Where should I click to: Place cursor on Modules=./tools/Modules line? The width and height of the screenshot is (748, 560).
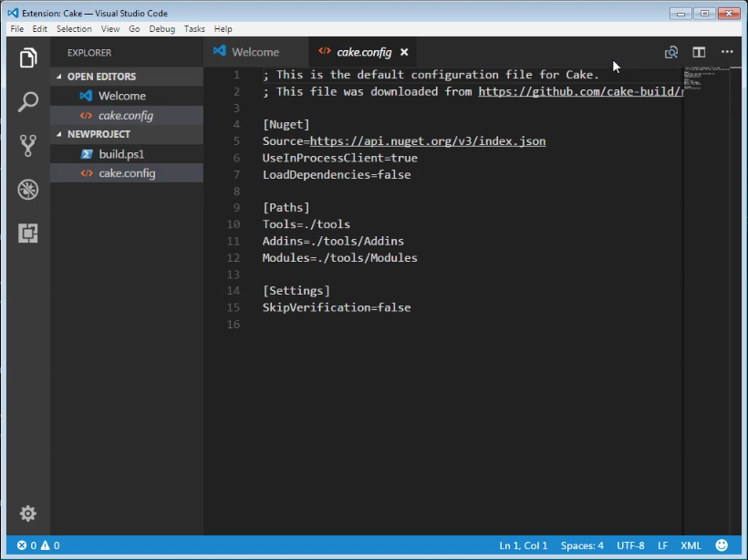[339, 257]
